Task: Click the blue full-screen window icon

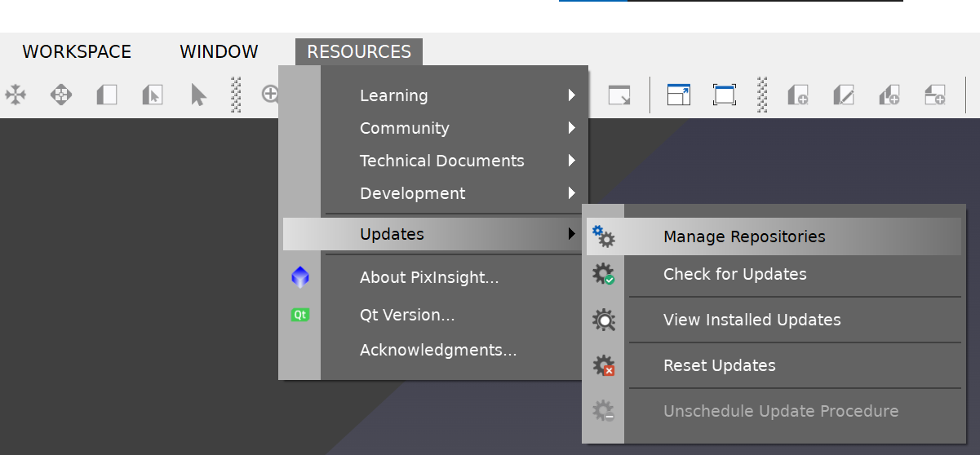Action: click(x=724, y=95)
